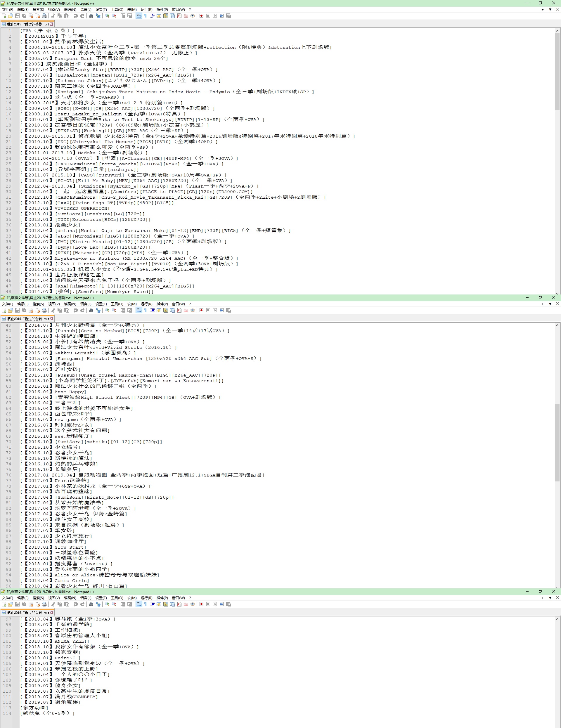Open 插件(P) menu in bottom window
The width and height of the screenshot is (561, 728).
162,598
